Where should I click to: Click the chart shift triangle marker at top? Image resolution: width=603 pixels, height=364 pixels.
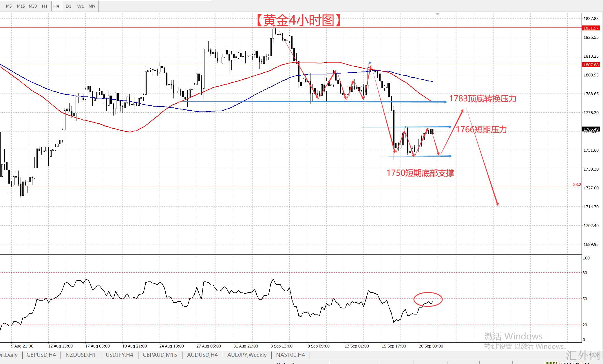pyautogui.click(x=437, y=14)
